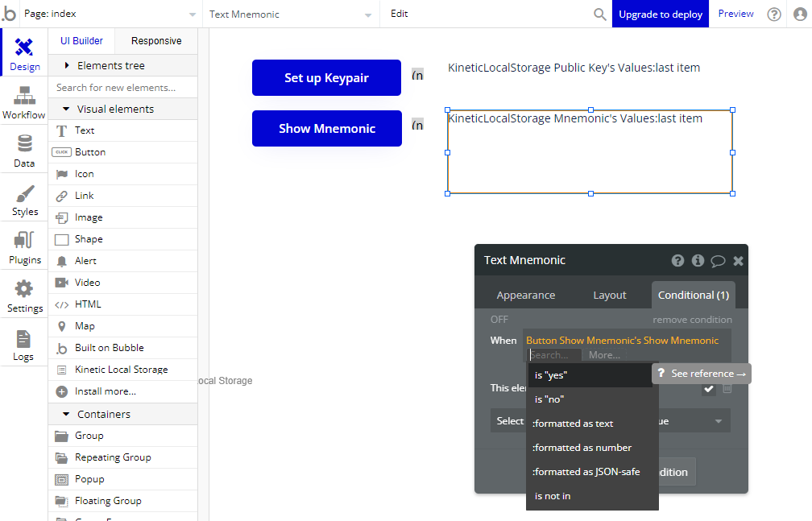Click the info icon in Text Mnemonic panel
This screenshot has width=812, height=521.
tap(698, 261)
